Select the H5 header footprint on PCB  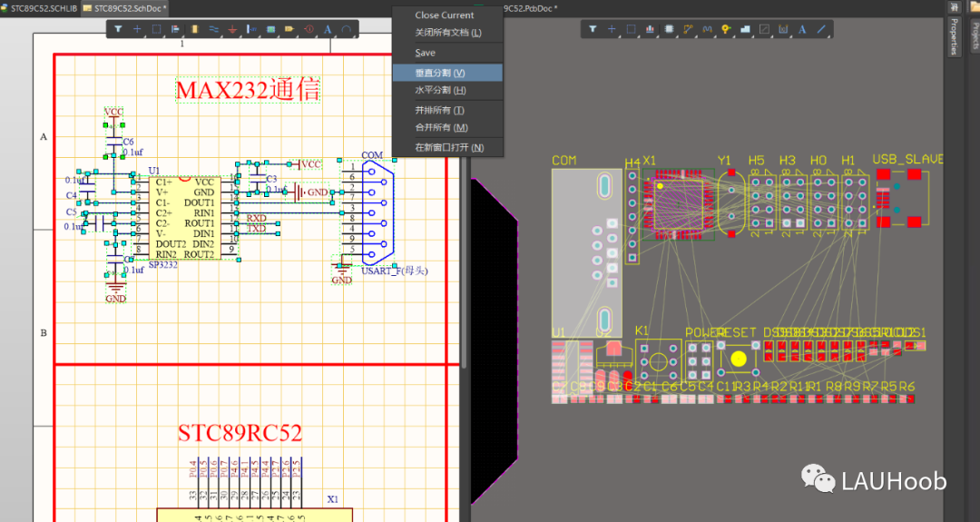point(762,203)
